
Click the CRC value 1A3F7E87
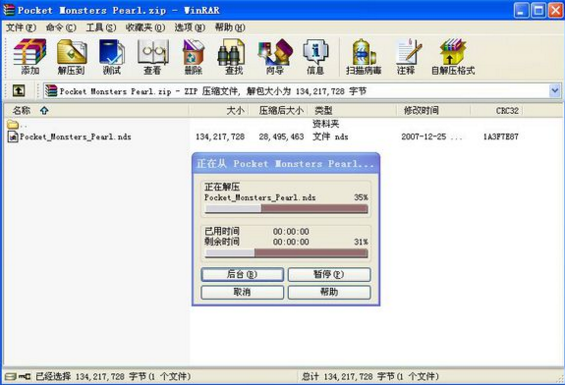tap(501, 137)
